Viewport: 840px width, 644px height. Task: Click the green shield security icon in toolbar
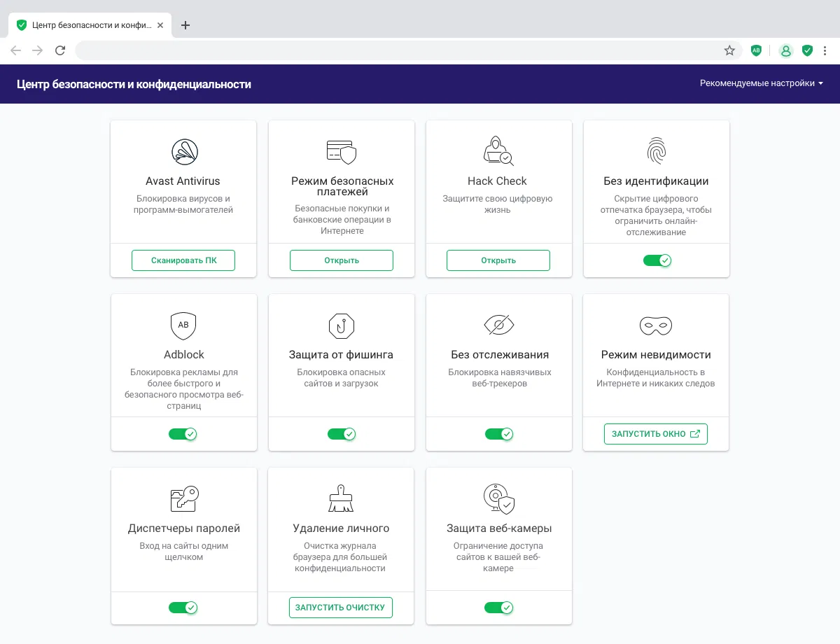click(807, 50)
